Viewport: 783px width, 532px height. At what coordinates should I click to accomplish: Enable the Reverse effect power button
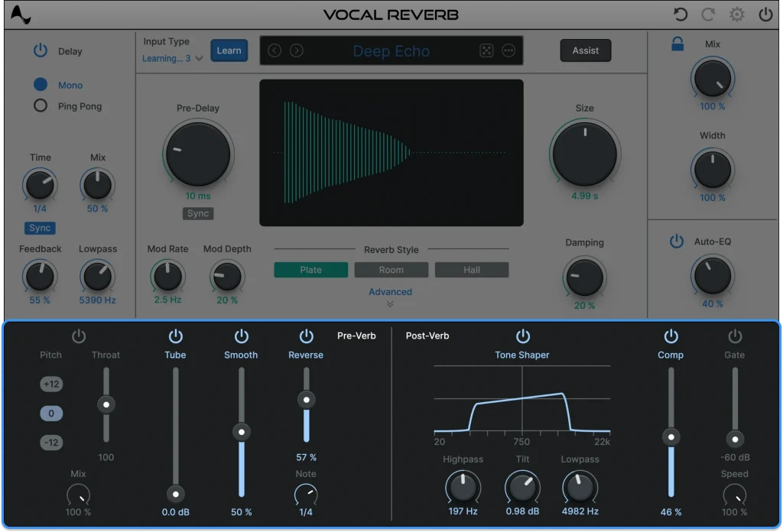click(306, 336)
